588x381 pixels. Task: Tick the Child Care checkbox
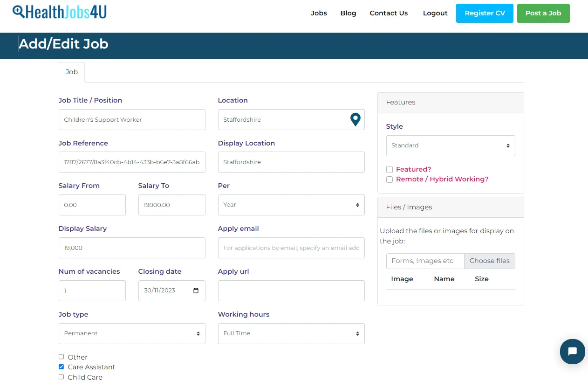(x=61, y=376)
